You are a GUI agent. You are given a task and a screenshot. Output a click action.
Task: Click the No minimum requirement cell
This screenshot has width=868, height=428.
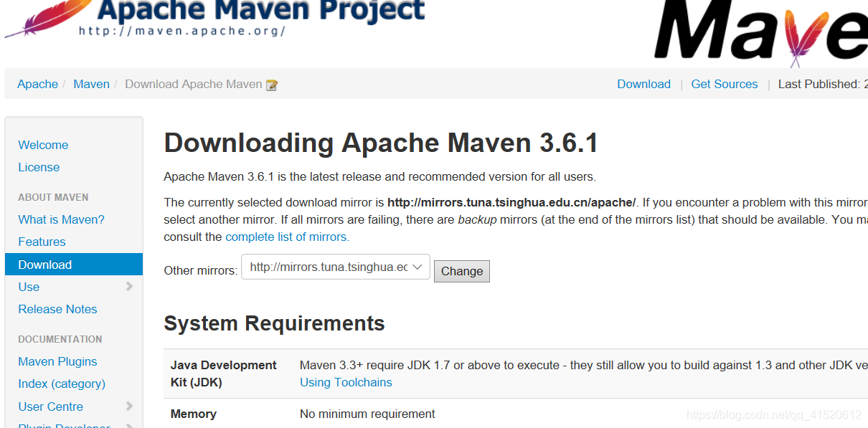[x=367, y=414]
